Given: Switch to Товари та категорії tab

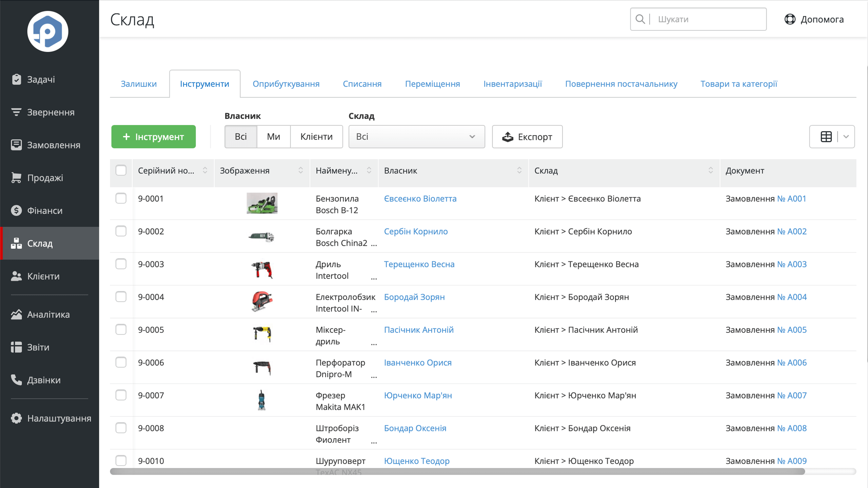Looking at the screenshot, I should tap(738, 84).
